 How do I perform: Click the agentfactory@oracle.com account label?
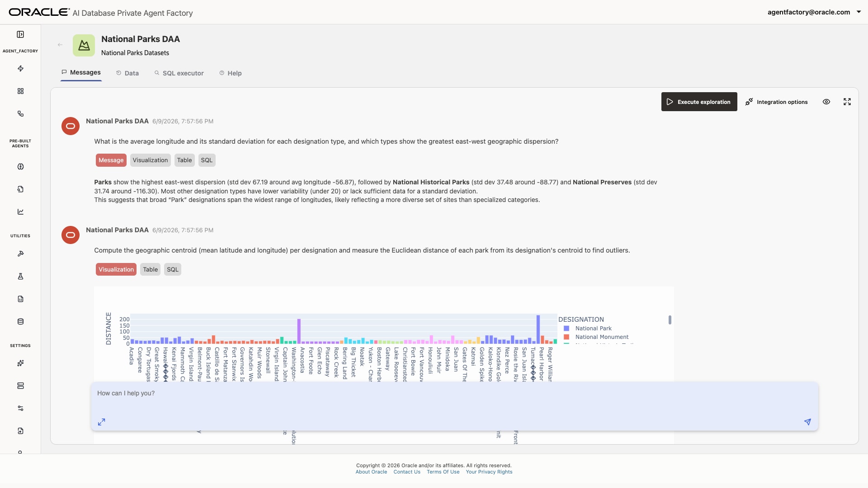click(x=808, y=12)
